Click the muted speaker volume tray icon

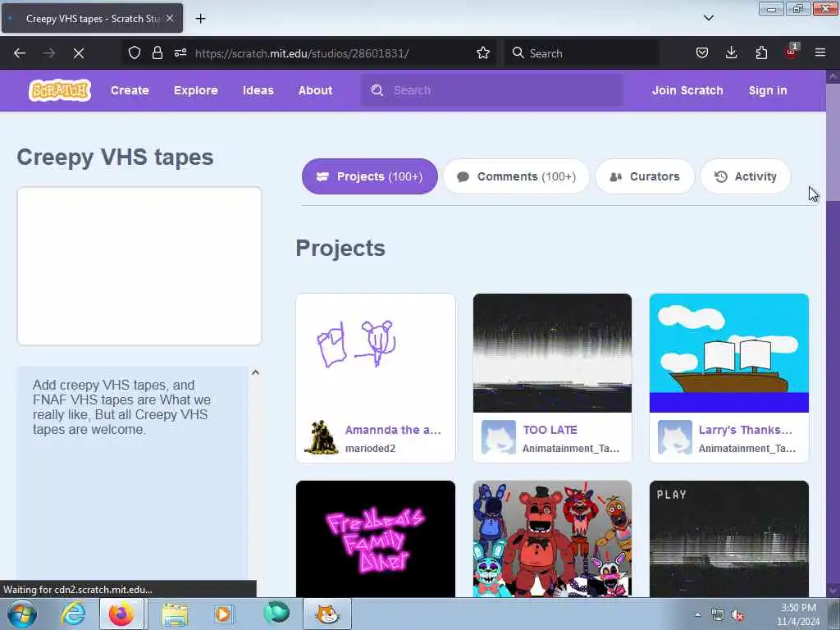[x=737, y=615]
